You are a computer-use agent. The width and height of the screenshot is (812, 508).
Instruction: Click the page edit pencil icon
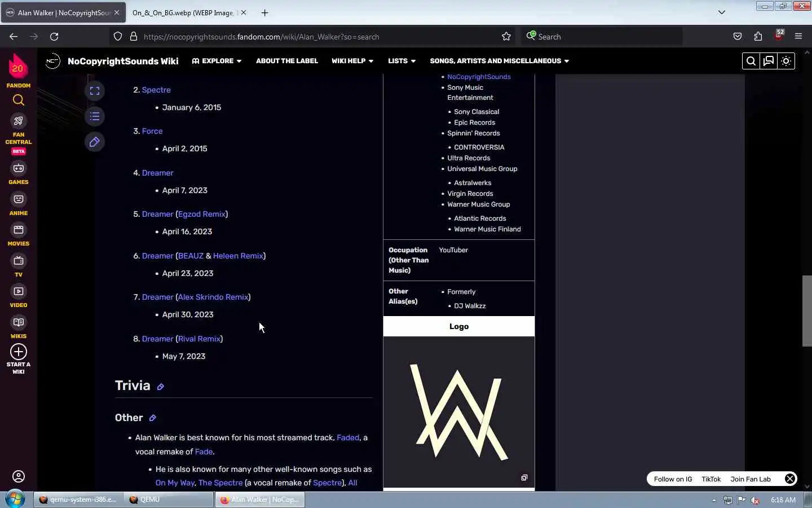click(x=95, y=142)
